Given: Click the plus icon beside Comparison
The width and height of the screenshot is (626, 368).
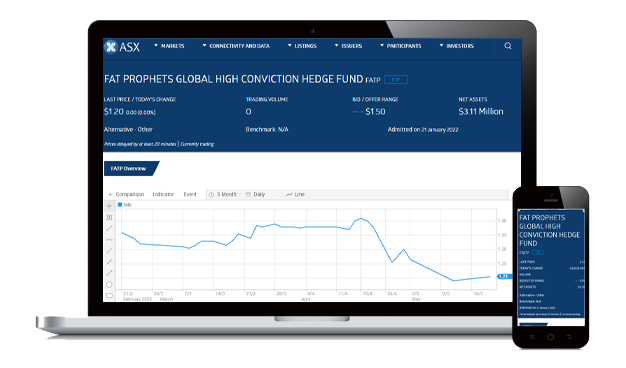Looking at the screenshot, I should tap(110, 194).
